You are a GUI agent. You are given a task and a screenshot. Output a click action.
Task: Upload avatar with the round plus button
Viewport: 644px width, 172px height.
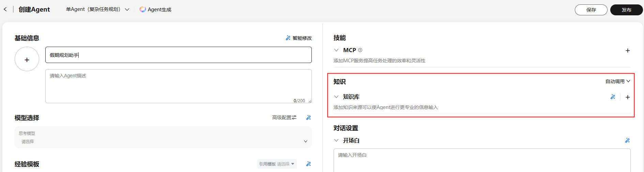coord(27,59)
